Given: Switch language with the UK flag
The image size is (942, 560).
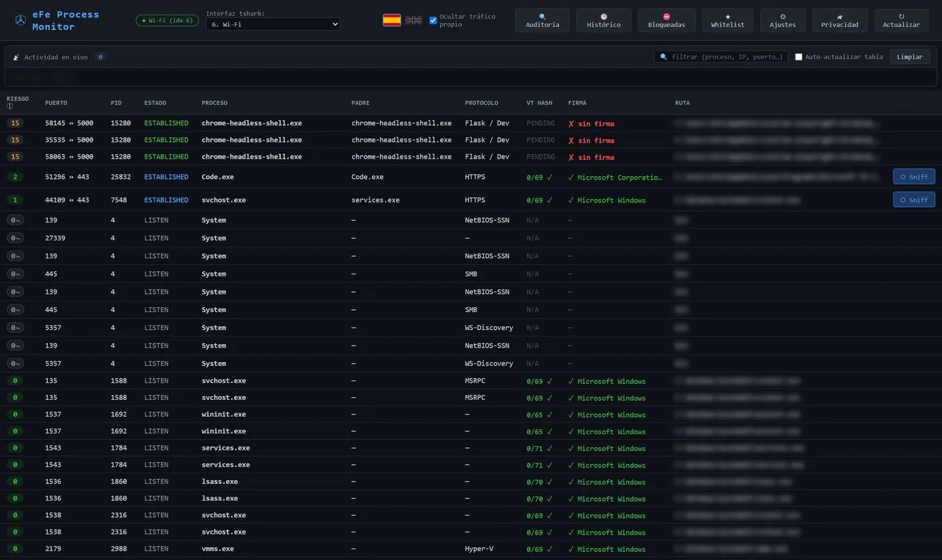Looking at the screenshot, I should coord(413,20).
